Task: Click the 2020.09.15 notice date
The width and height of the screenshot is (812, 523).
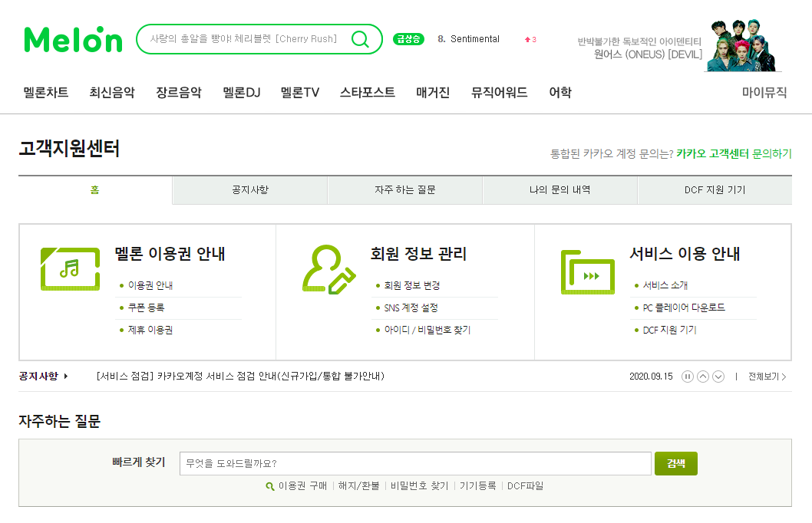Action: (651, 377)
